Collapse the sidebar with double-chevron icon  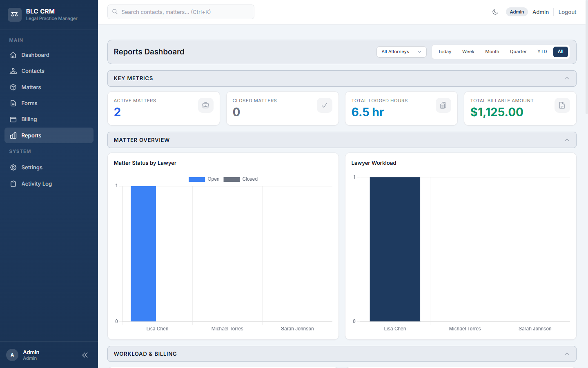coord(85,355)
